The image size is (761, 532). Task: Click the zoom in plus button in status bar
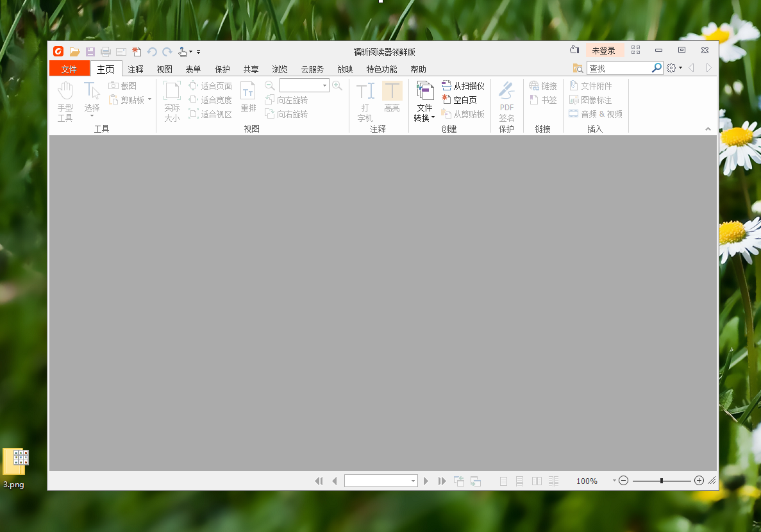click(699, 481)
